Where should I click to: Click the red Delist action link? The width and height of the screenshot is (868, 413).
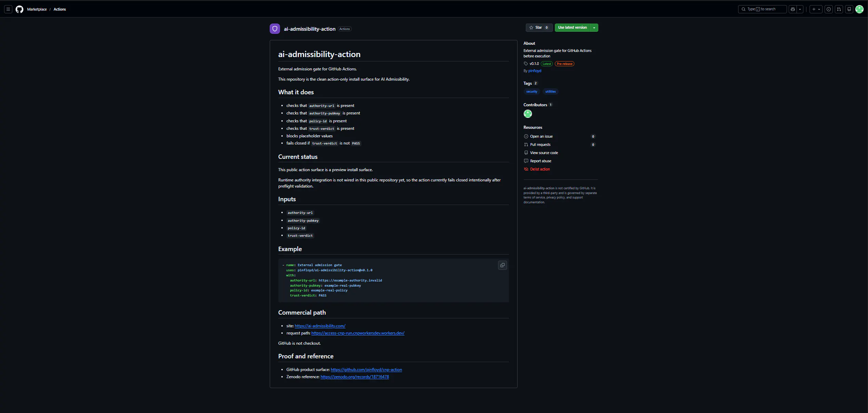(x=540, y=169)
